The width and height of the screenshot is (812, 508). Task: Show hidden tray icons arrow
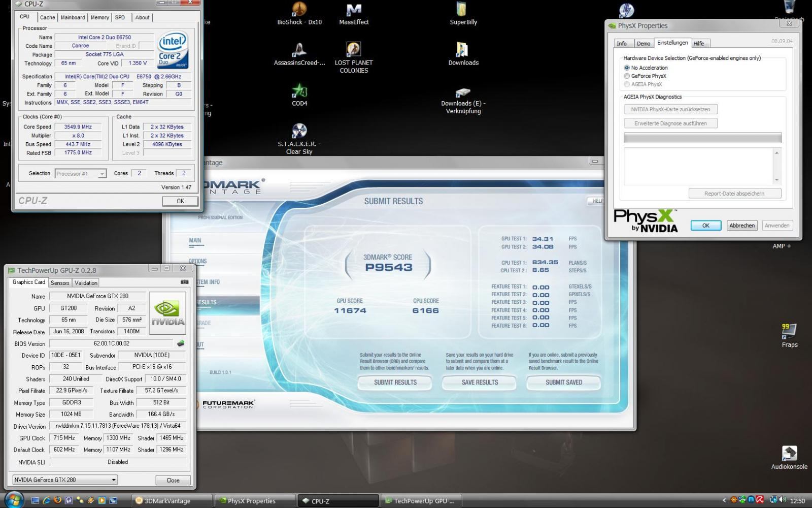coord(725,500)
